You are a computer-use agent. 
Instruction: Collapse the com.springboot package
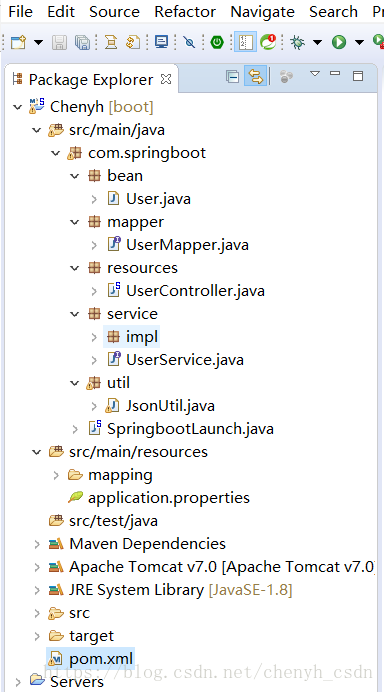56,153
